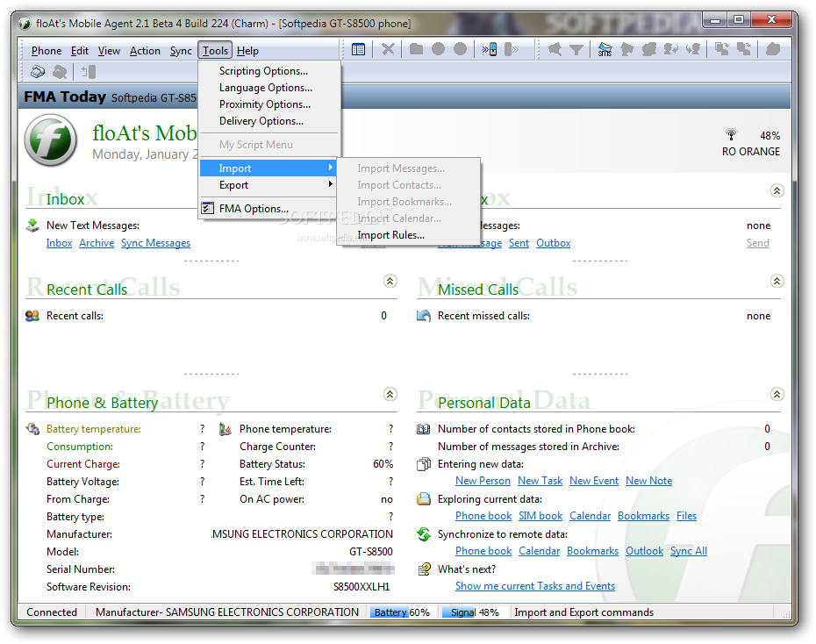Viewport: 816px width, 644px height.
Task: Click the magnifier search toolbar icon
Action: (555, 49)
